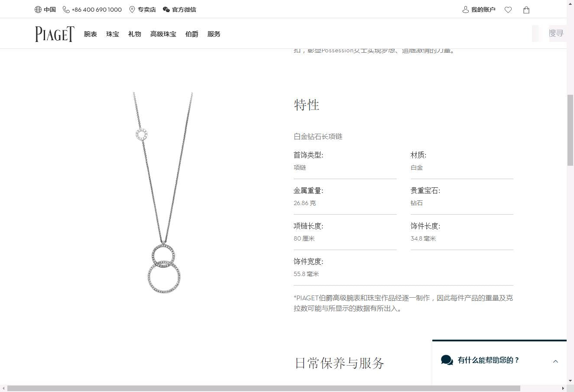This screenshot has height=392, width=574.
Task: Open the 珠宝 menu
Action: [x=113, y=34]
